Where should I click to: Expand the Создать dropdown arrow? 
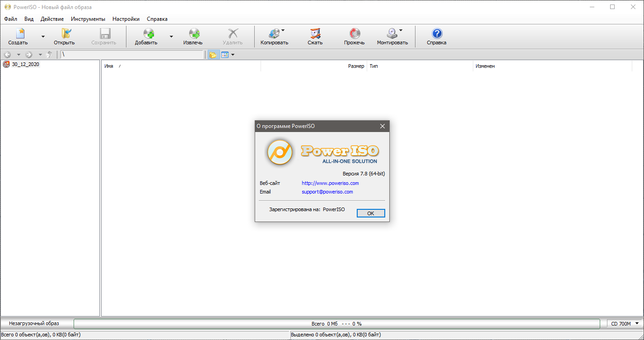tap(43, 37)
